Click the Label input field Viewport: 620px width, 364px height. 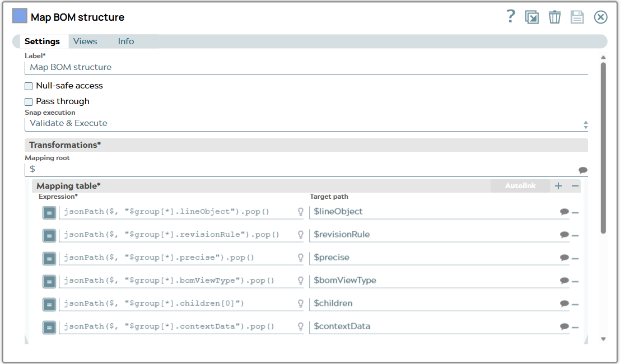[306, 68]
